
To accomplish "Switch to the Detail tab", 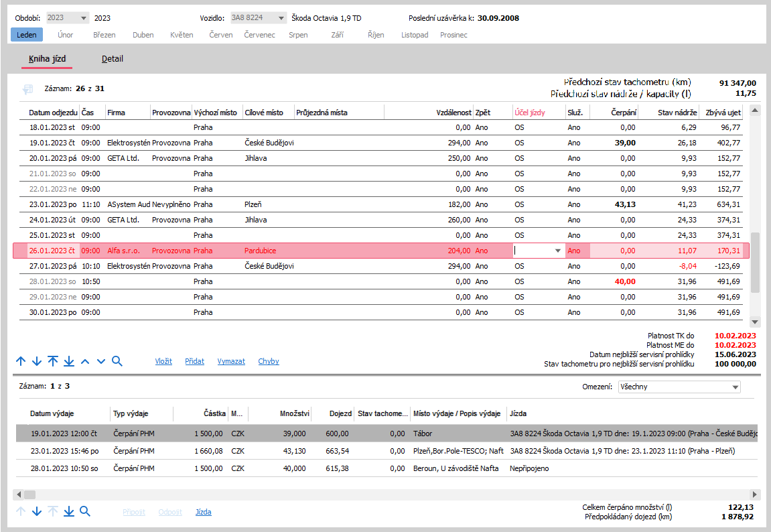I will [x=112, y=58].
